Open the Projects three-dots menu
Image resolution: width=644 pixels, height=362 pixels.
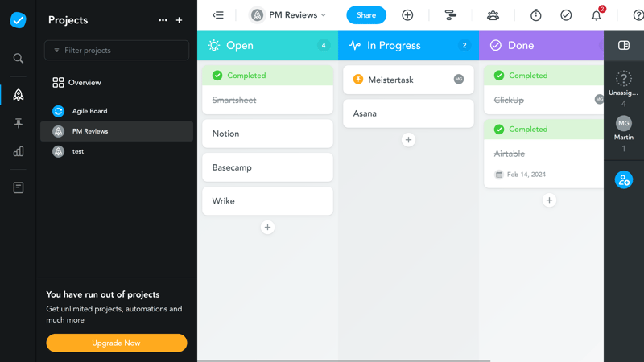point(163,20)
